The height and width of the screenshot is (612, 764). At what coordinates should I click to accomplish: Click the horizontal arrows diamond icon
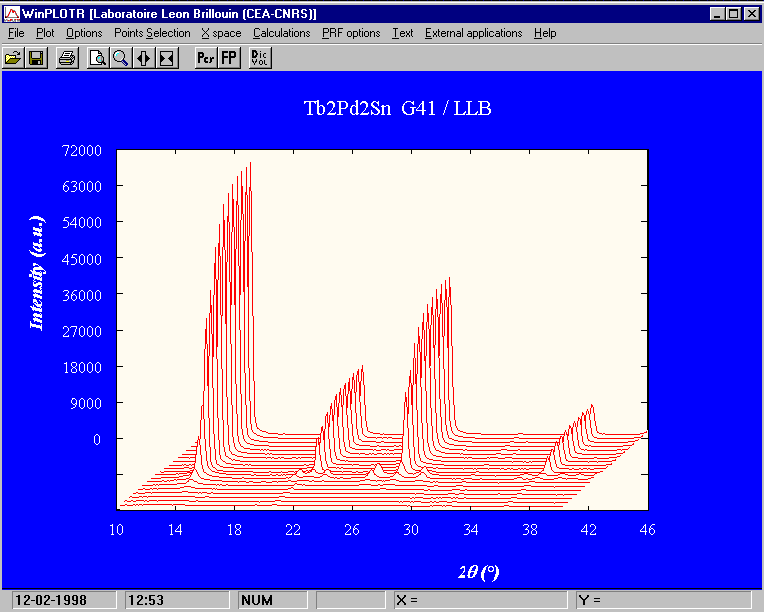pos(143,58)
